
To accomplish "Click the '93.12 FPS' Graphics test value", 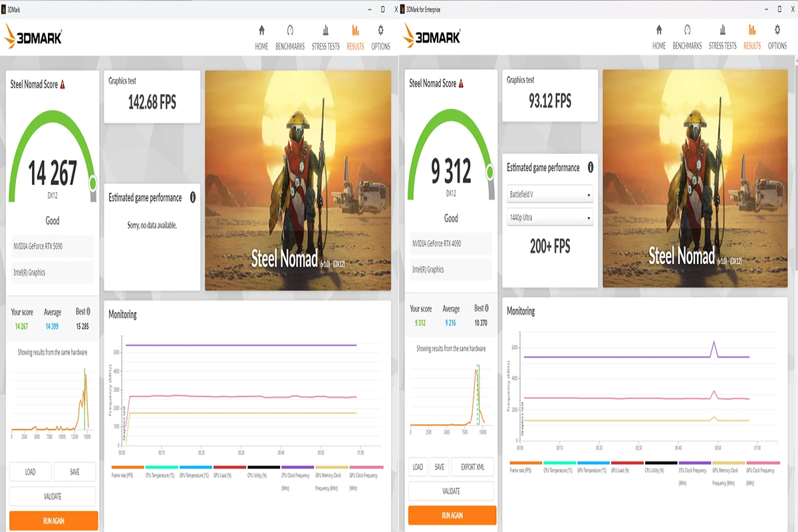I will 550,100.
